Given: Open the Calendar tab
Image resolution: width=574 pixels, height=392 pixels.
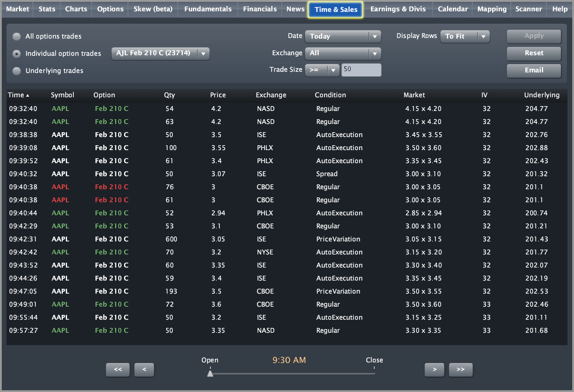Looking at the screenshot, I should [452, 9].
